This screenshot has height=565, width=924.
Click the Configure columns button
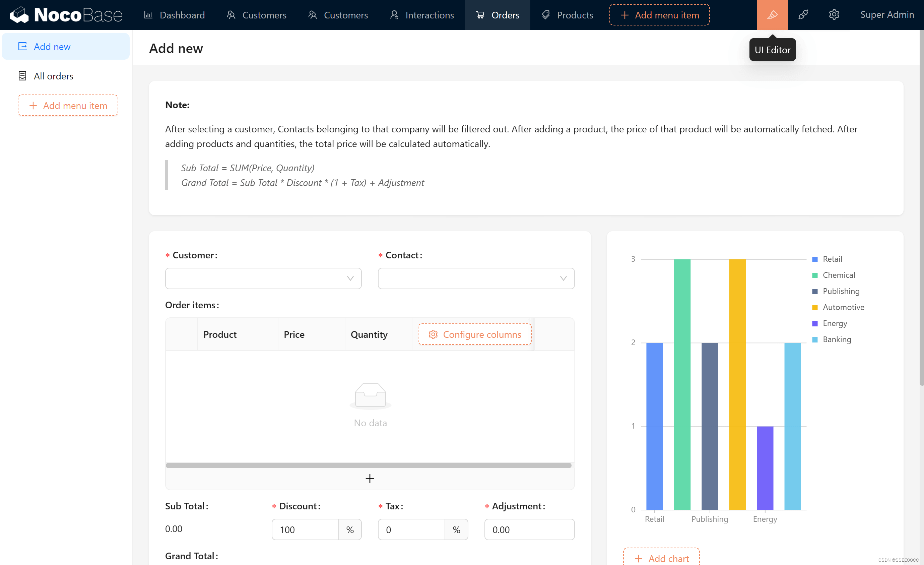475,334
